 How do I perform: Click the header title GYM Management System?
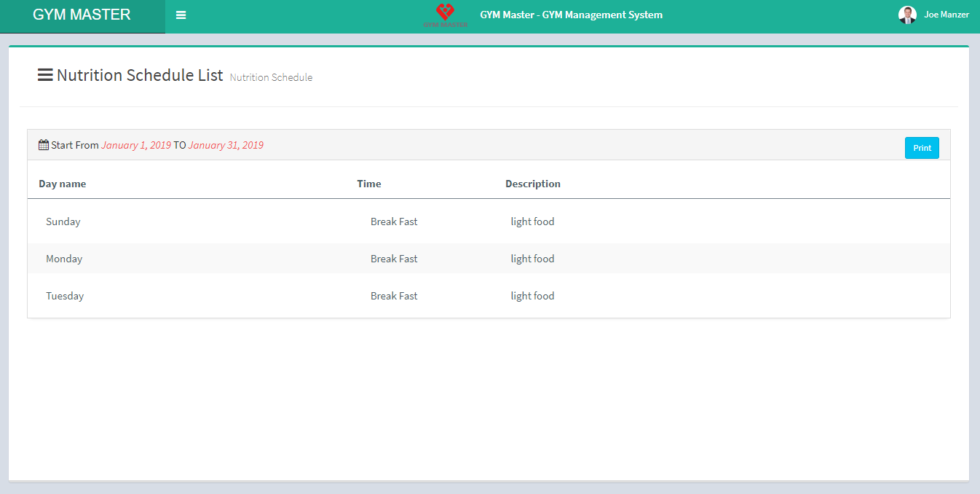tap(571, 15)
